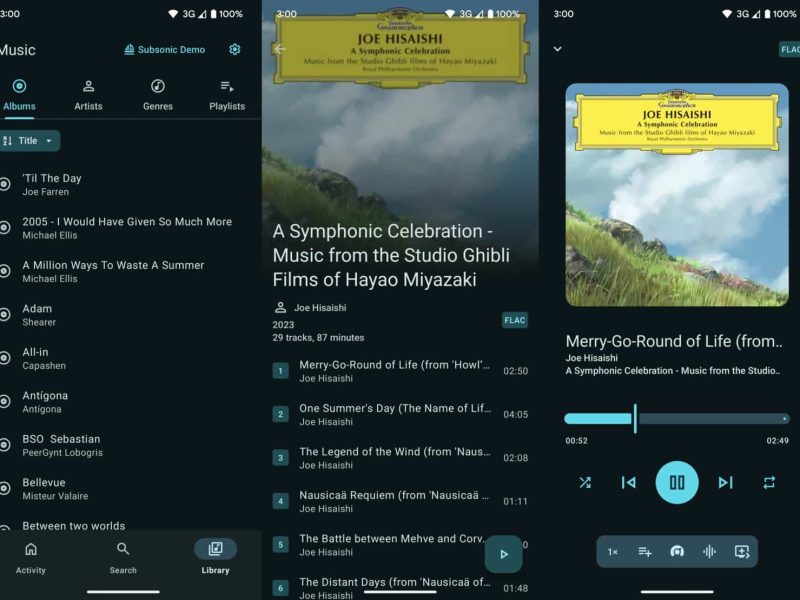
Task: Skip to next track
Action: coord(725,482)
